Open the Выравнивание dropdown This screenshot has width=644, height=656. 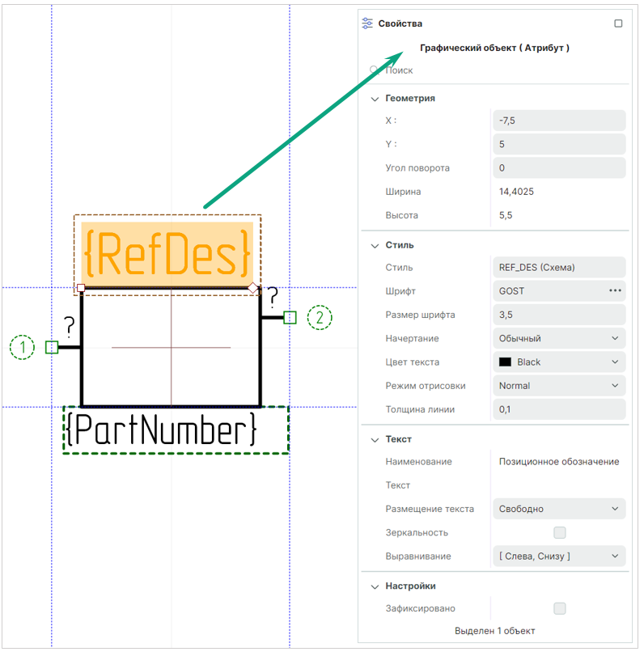point(559,556)
